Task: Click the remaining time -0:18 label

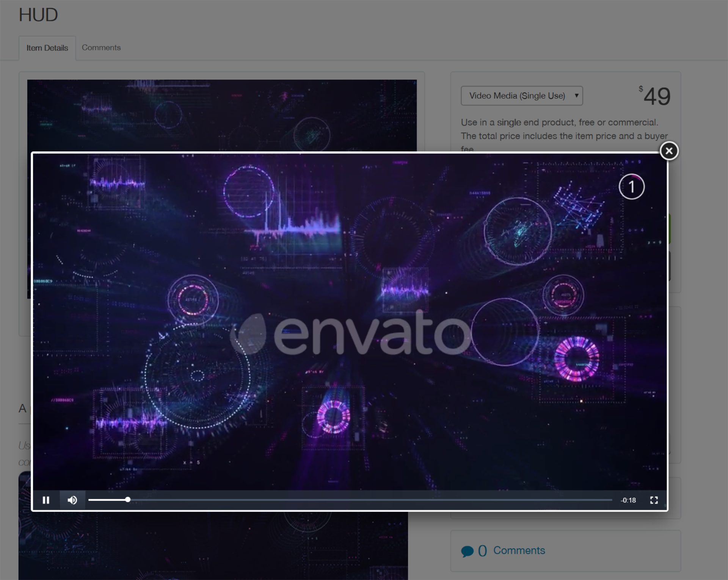Action: (628, 500)
